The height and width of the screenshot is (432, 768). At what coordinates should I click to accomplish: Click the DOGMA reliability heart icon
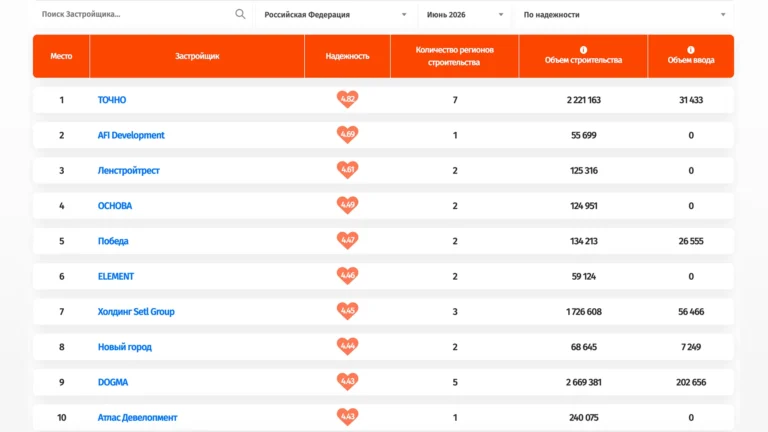click(x=347, y=382)
